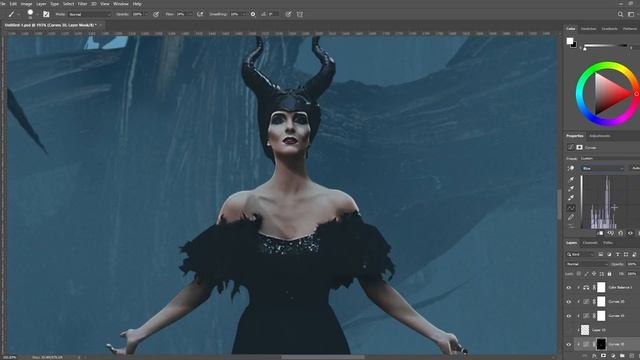This screenshot has width=640, height=360.
Task: Select the black layer mask thumbnail
Action: click(601, 344)
